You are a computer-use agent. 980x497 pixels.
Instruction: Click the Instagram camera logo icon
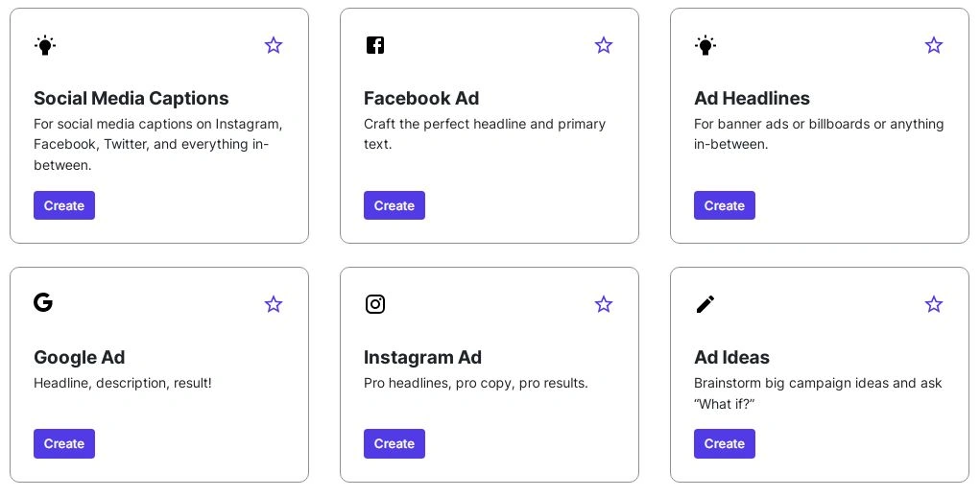pos(375,304)
